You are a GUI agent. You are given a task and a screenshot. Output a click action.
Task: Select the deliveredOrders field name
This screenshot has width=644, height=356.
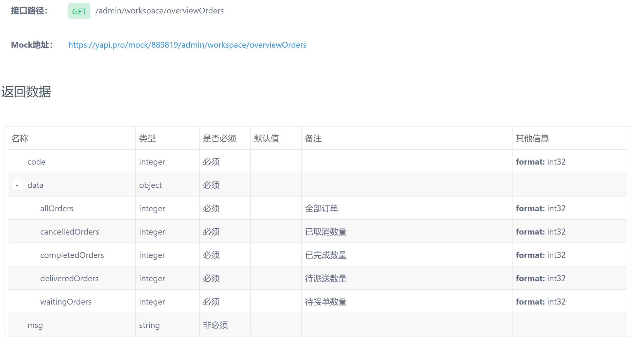click(69, 278)
